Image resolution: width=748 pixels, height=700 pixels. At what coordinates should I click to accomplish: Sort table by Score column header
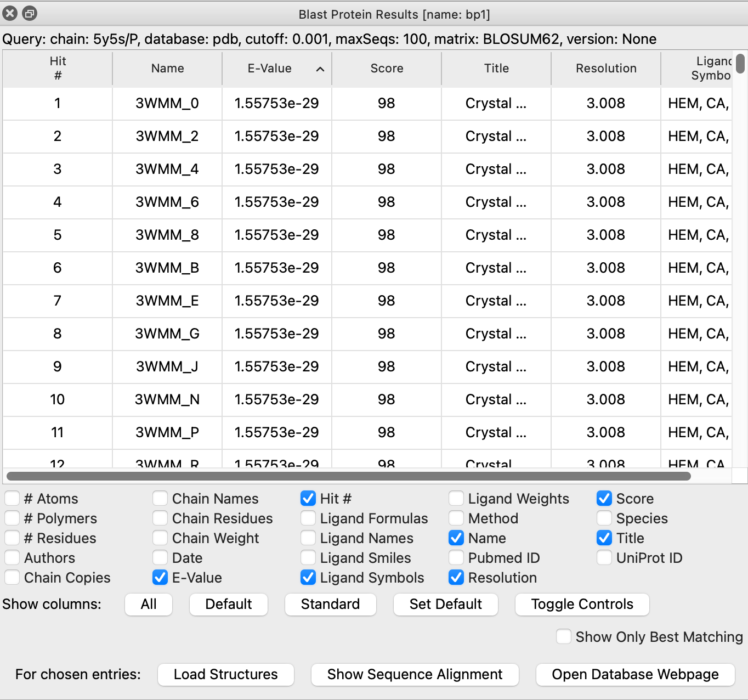coord(387,69)
